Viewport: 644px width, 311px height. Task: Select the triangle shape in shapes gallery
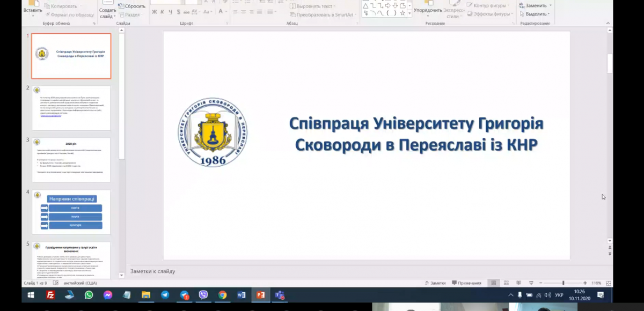(365, 6)
